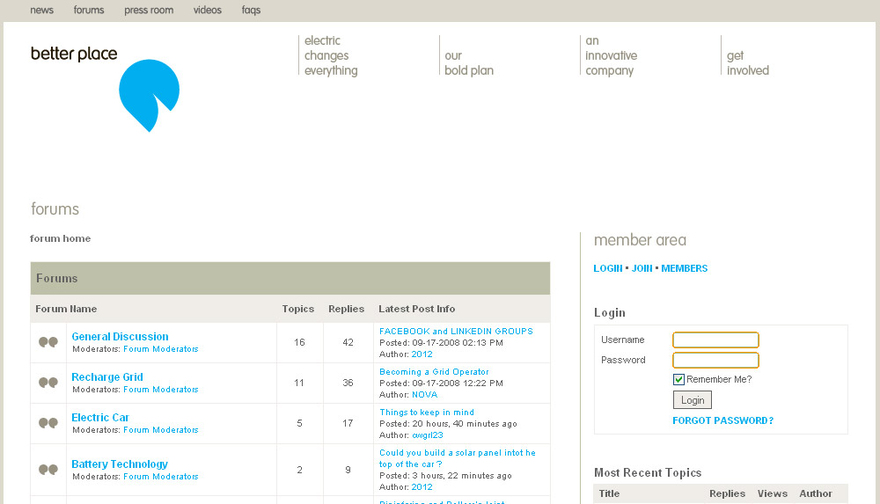Open an innovative company section
The width and height of the screenshot is (880, 504).
[611, 56]
